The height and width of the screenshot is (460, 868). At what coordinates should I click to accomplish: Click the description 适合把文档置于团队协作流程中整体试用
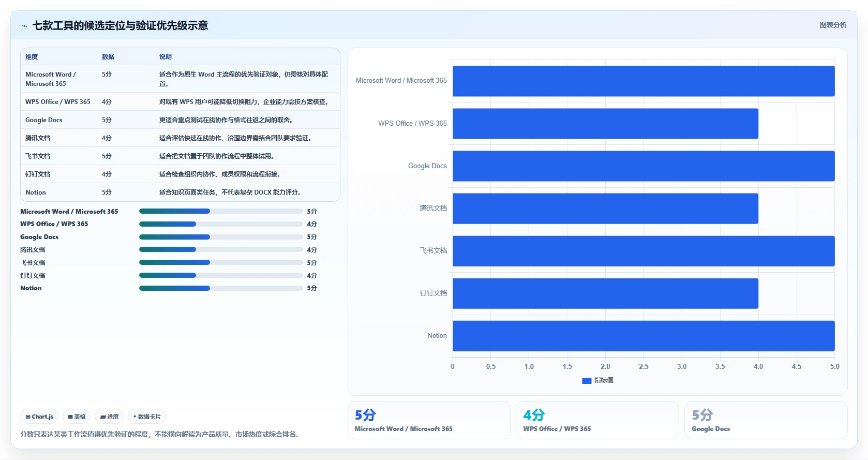(217, 156)
